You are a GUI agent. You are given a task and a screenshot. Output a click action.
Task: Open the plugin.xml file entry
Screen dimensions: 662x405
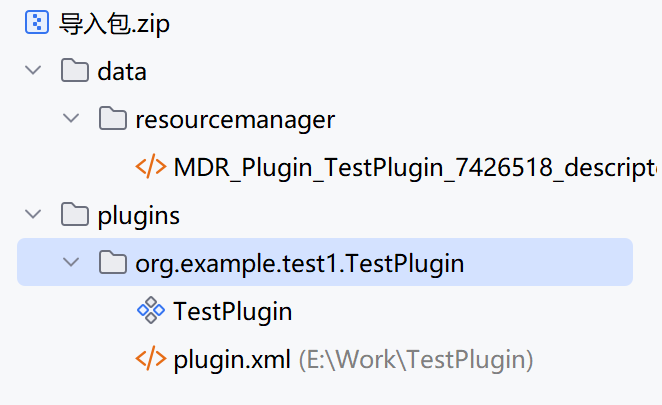click(x=232, y=359)
